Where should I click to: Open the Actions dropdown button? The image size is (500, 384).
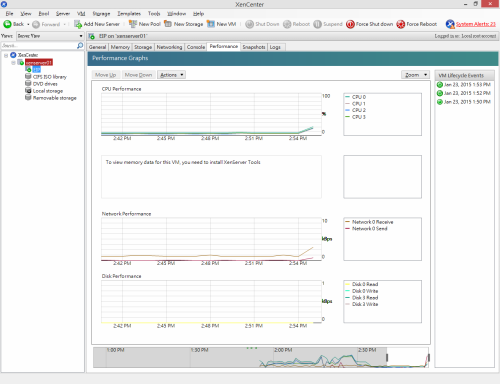[x=171, y=75]
